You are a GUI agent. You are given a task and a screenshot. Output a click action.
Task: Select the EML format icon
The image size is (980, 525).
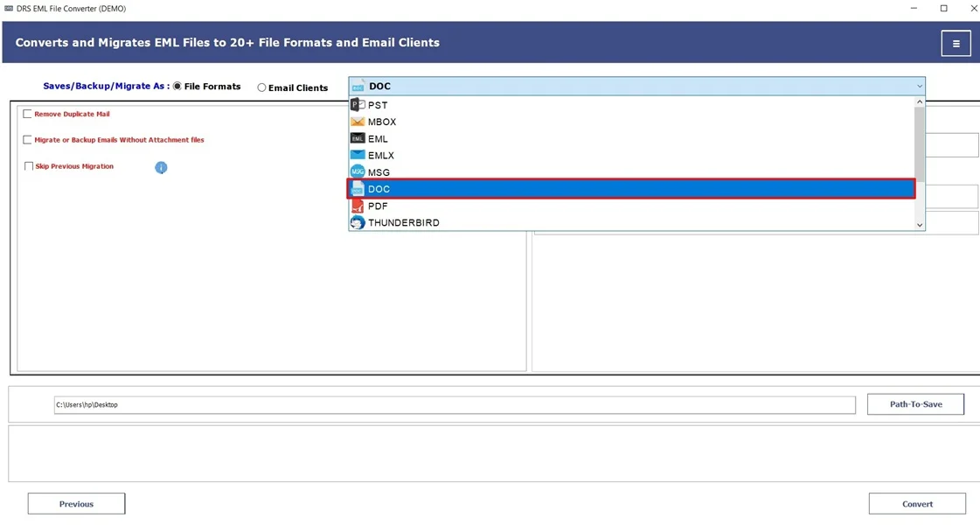(357, 138)
